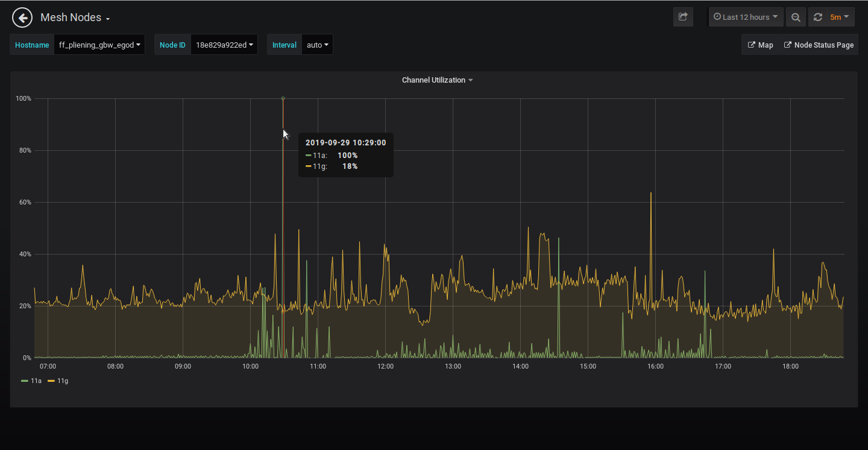Click the Map external link icon
This screenshot has height=450, width=868.
click(752, 45)
